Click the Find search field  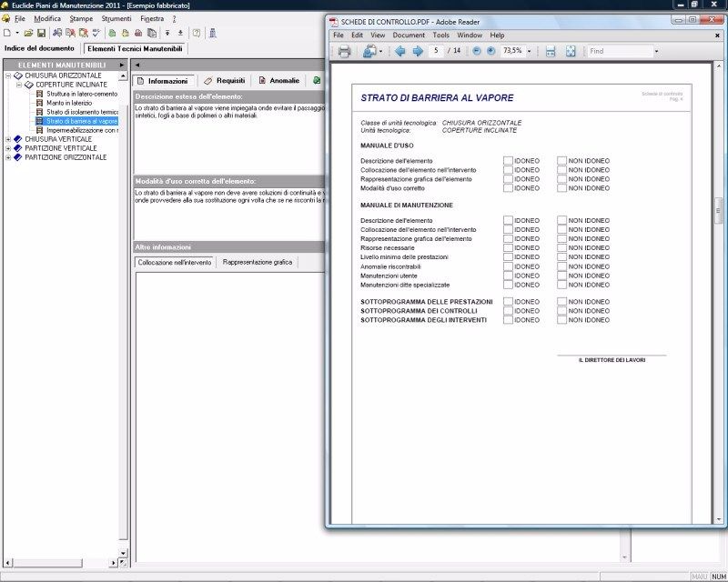pos(619,51)
